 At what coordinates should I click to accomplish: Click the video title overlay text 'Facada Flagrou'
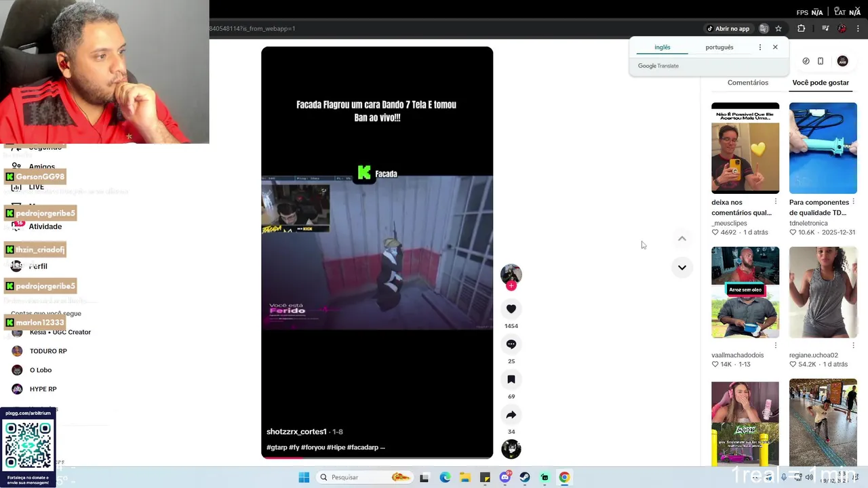click(x=376, y=111)
